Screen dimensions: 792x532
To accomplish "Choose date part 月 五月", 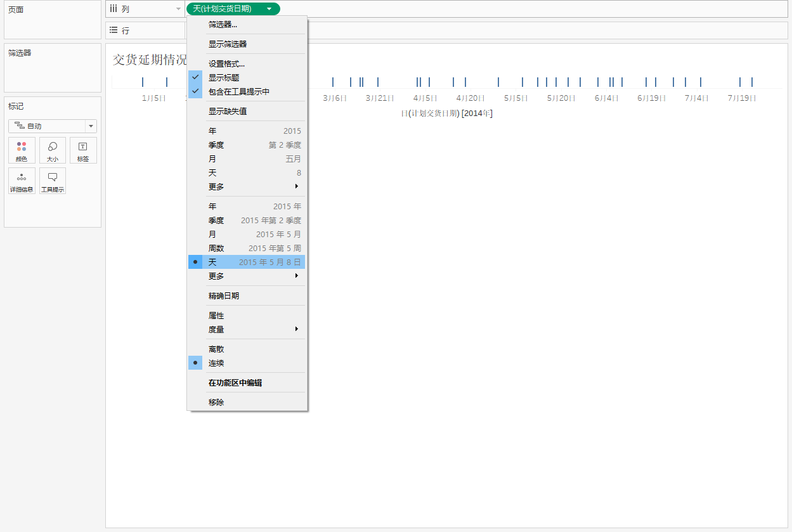I will pyautogui.click(x=247, y=159).
